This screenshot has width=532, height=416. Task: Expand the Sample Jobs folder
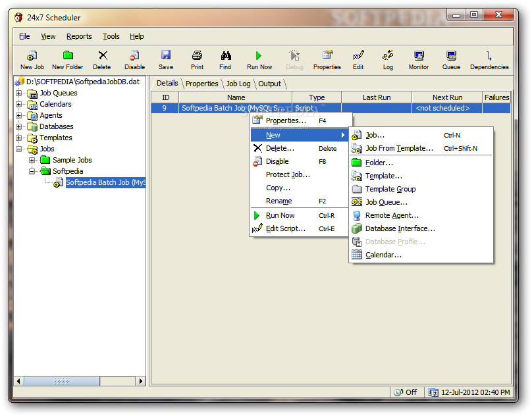32,160
